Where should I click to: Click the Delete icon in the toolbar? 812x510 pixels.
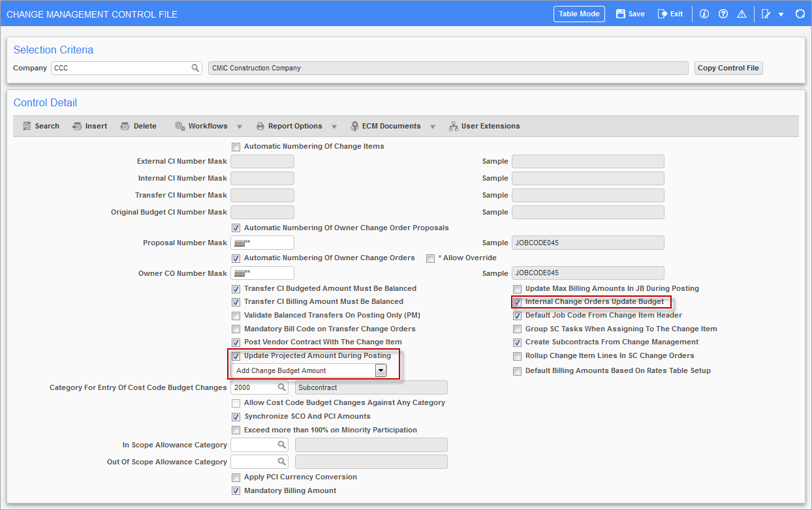[x=138, y=125]
